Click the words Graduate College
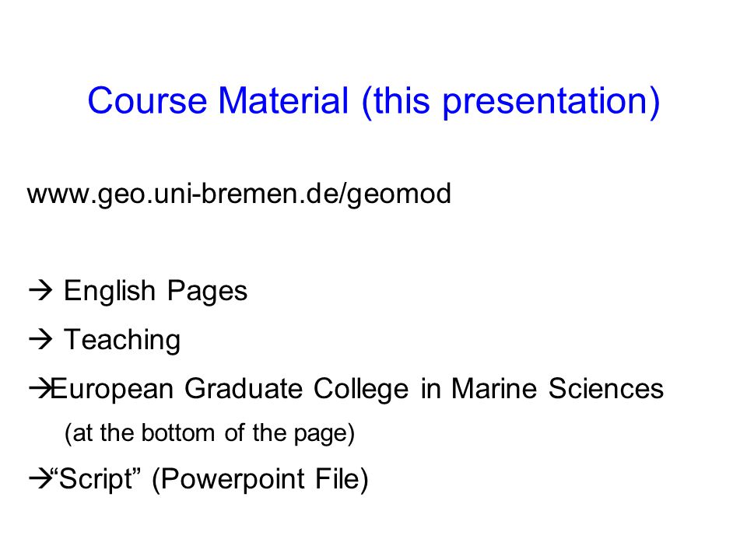 coord(296,389)
